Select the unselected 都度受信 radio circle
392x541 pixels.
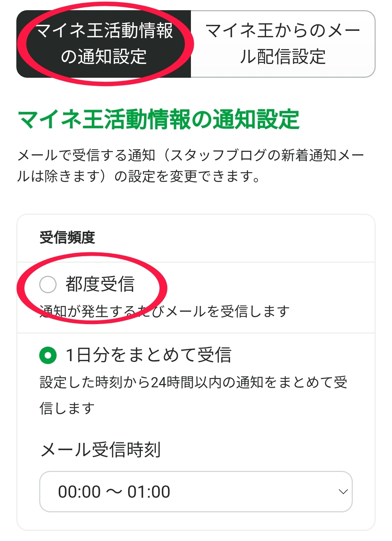coord(48,284)
